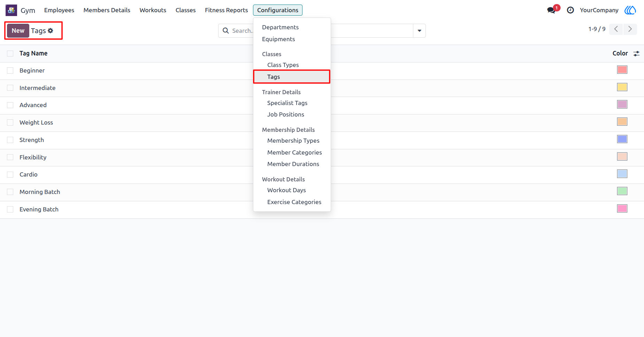The width and height of the screenshot is (644, 337).
Task: Open the Configurations menu
Action: [278, 10]
